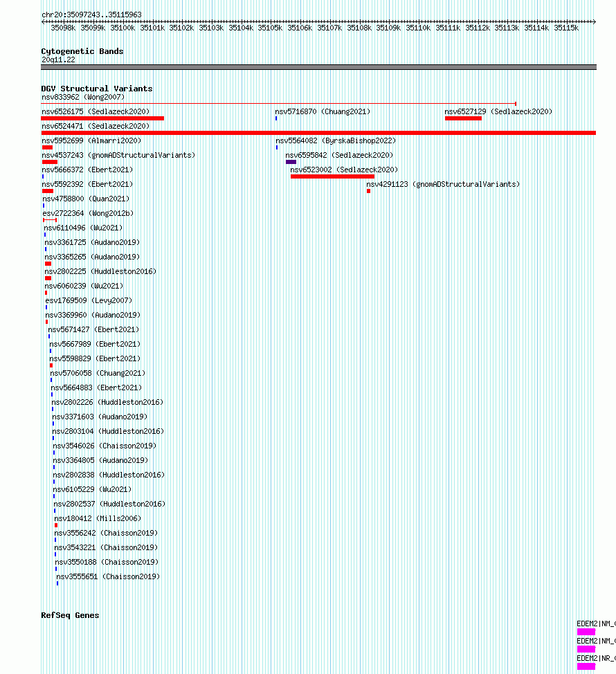The image size is (616, 674).
Task: Click nsv5706058 (Chuang2021) label
Action: (x=98, y=373)
